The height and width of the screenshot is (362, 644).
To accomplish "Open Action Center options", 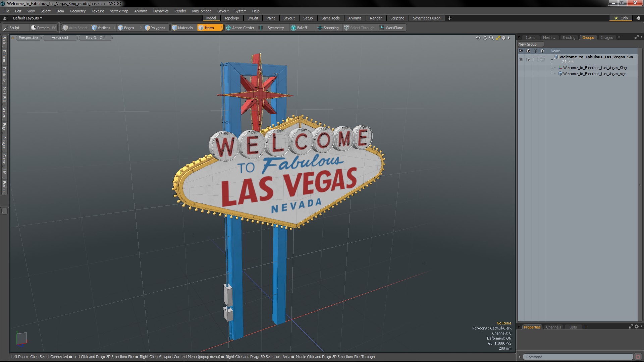I will [240, 28].
